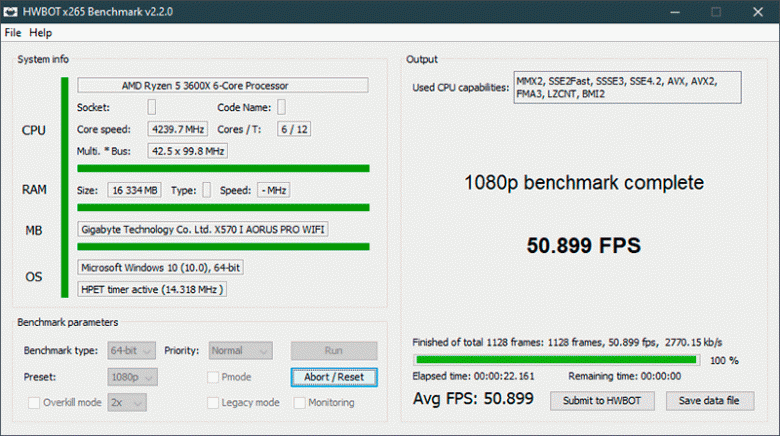Minimize the HWBOT x265 Benchmark window

[x=675, y=11]
